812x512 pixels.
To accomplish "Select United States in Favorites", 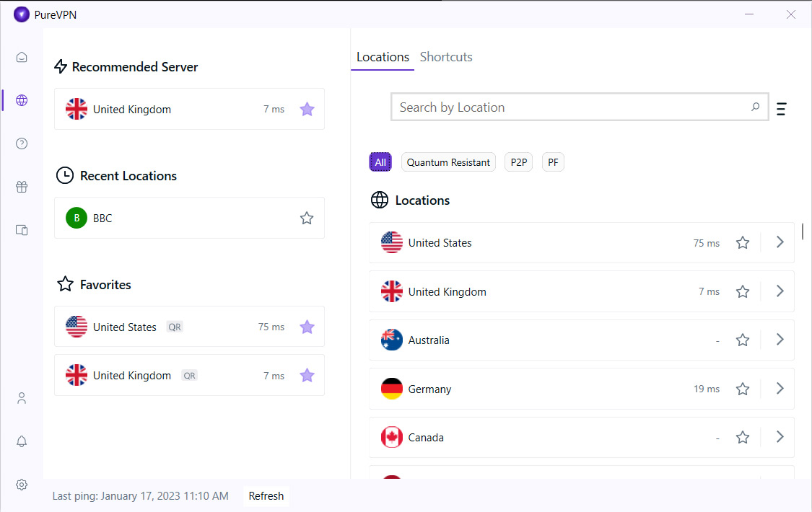I will [190, 327].
